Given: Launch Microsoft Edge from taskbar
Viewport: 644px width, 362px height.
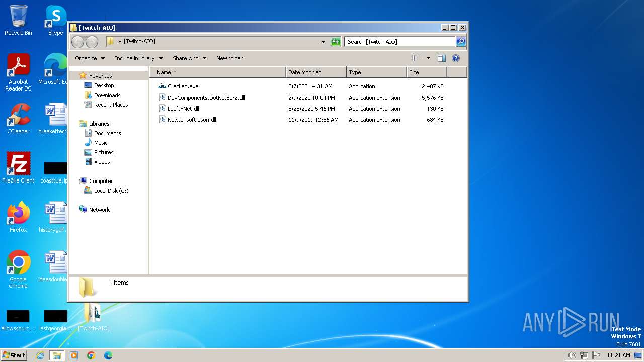Looking at the screenshot, I should coord(108,355).
